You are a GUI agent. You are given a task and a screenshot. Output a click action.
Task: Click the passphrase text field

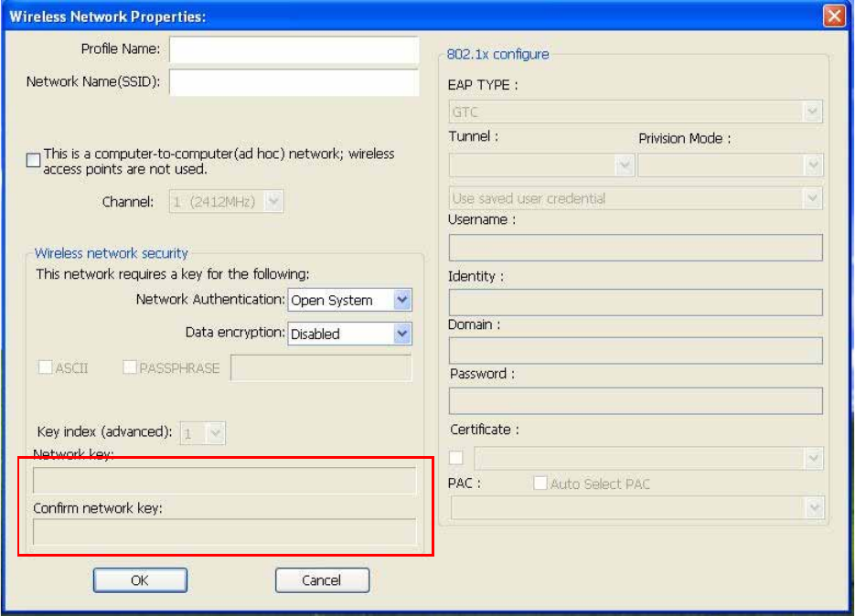click(x=321, y=367)
